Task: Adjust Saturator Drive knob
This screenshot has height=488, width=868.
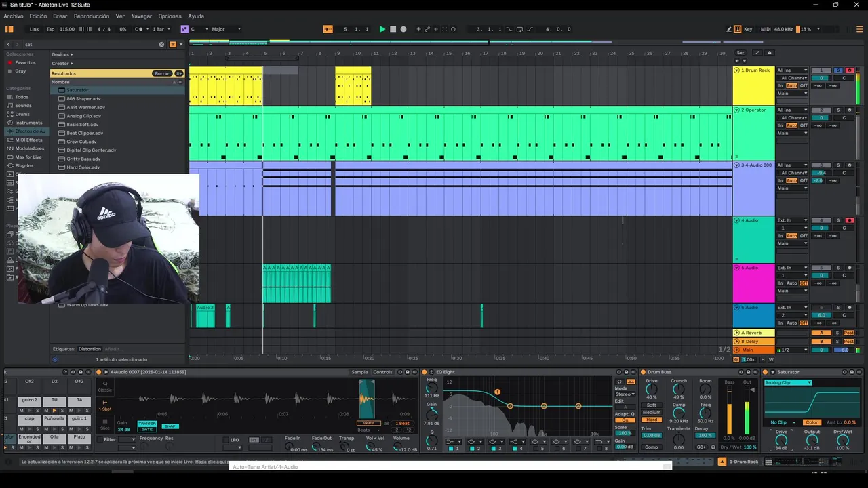Action: (781, 441)
